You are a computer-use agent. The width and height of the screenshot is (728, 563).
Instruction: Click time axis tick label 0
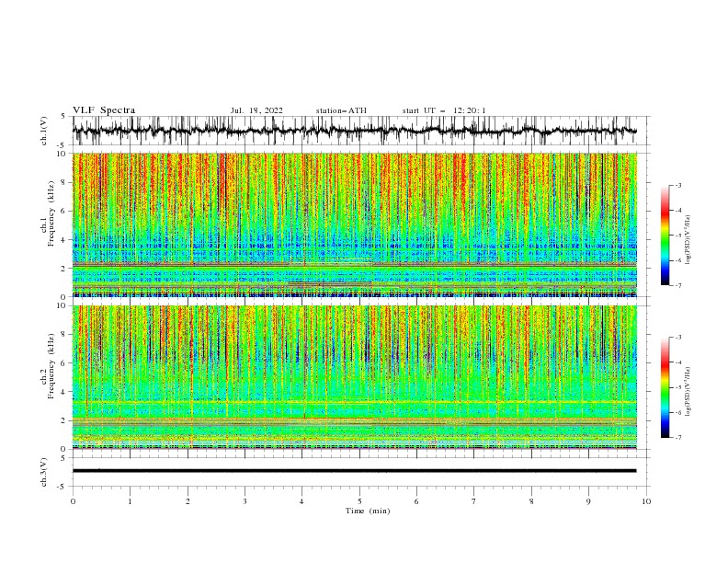(73, 501)
